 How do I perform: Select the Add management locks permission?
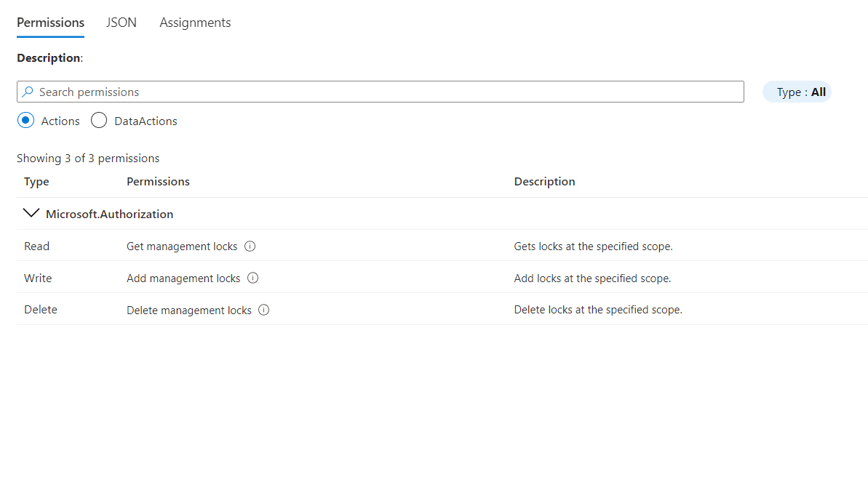(183, 278)
